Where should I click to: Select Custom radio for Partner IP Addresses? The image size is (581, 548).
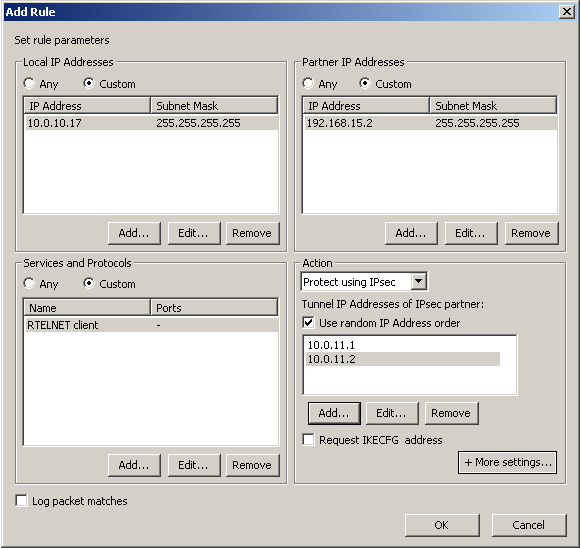[x=365, y=83]
